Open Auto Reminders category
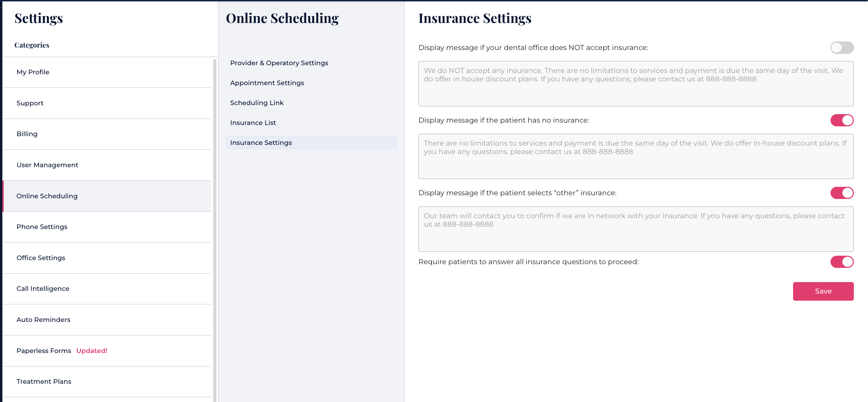Image resolution: width=868 pixels, height=402 pixels. click(44, 320)
